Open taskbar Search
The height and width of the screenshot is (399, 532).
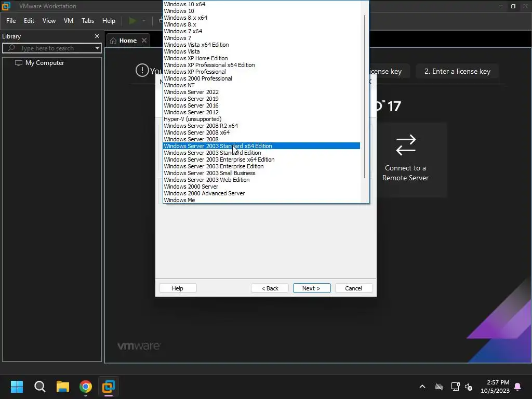pyautogui.click(x=39, y=387)
